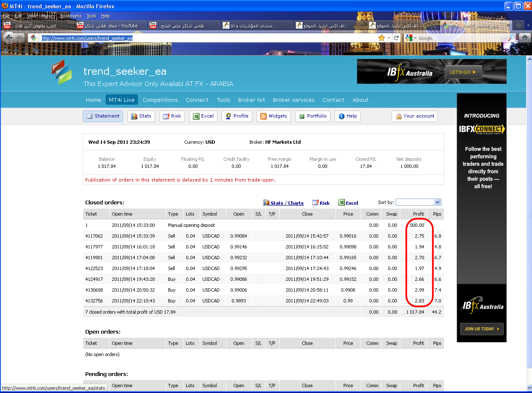Image resolution: width=532 pixels, height=393 pixels.
Task: Open the Help menu in menu bar
Action: click(x=106, y=16)
